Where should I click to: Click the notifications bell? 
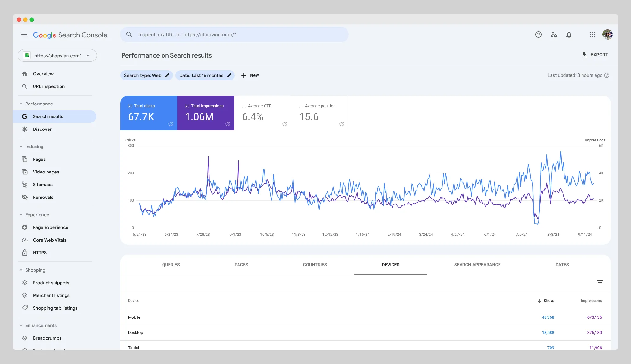(569, 35)
